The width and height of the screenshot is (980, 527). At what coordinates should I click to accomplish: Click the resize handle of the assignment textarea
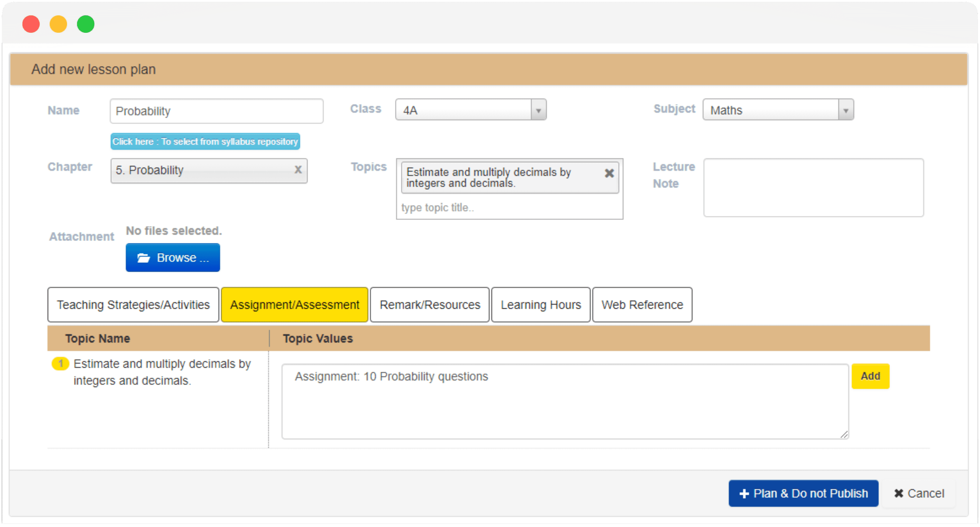coord(844,434)
